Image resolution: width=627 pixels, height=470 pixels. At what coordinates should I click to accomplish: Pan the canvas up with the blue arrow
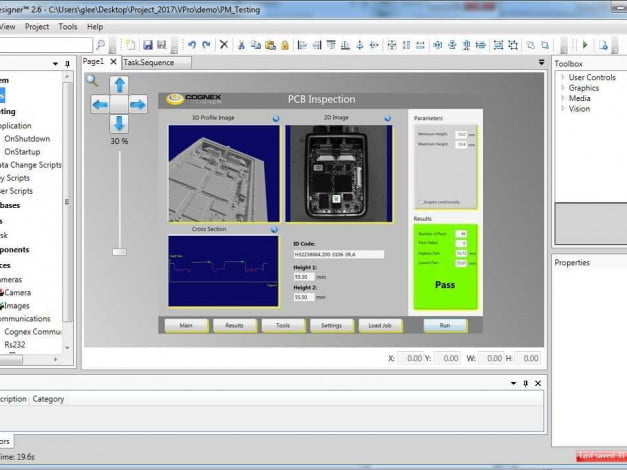(119, 85)
